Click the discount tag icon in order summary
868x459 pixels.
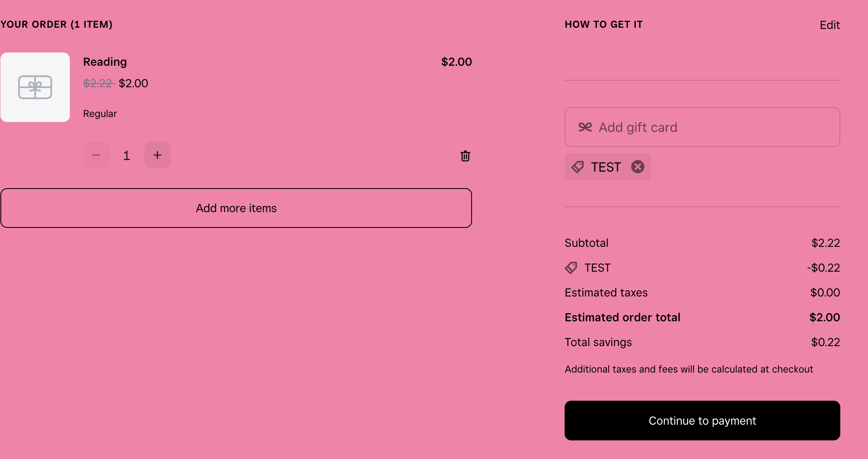571,268
